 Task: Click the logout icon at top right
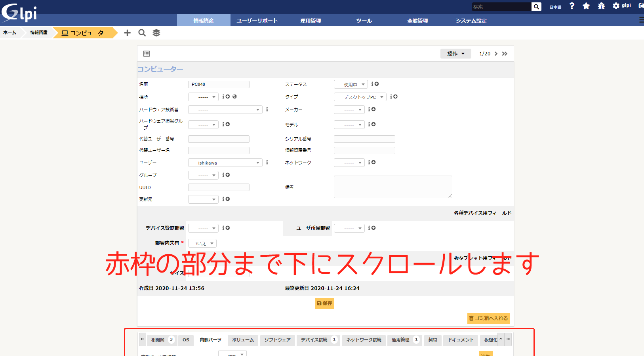pos(641,6)
